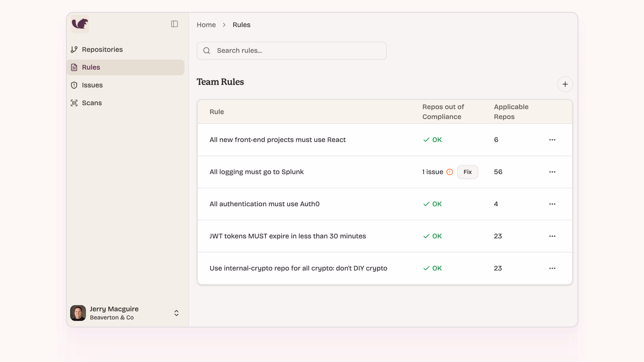Screen dimensions: 644x362
Task: Expand the Jerry Macguire account switcher
Action: (176, 313)
